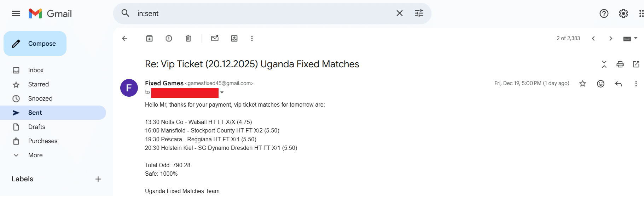The image size is (644, 198).
Task: Reply using the arrow icon
Action: tap(618, 84)
